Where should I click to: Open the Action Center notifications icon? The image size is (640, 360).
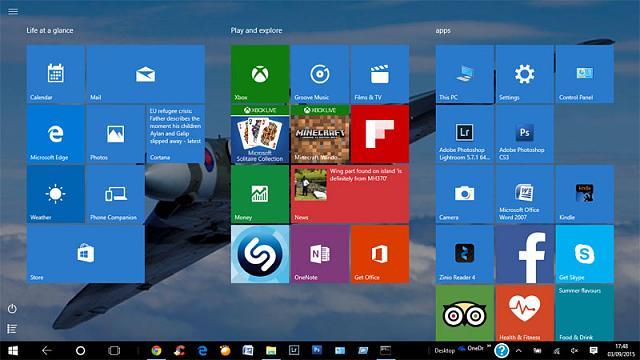pos(593,351)
